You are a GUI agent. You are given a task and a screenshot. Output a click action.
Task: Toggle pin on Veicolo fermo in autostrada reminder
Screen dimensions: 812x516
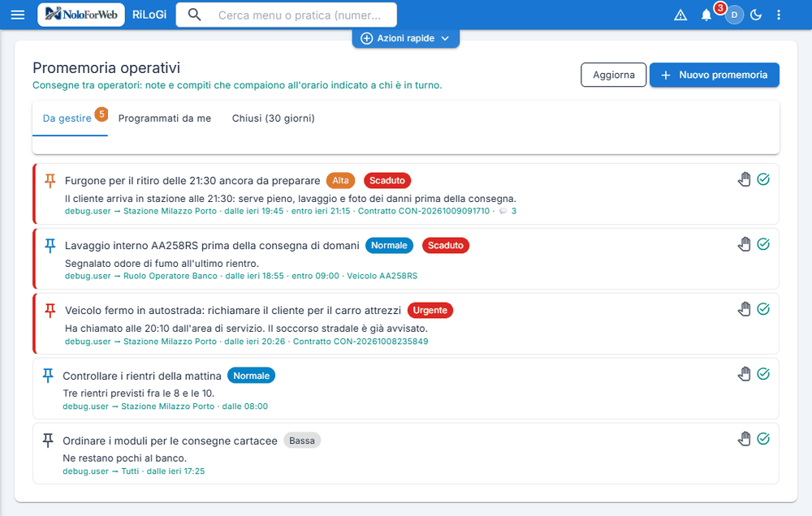50,311
